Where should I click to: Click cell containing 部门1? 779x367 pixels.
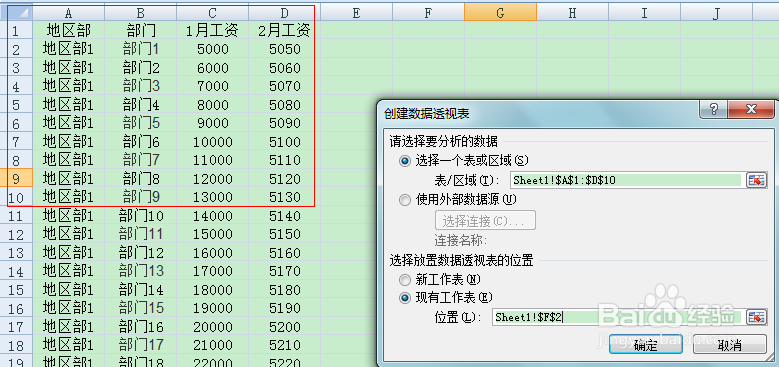coord(141,49)
